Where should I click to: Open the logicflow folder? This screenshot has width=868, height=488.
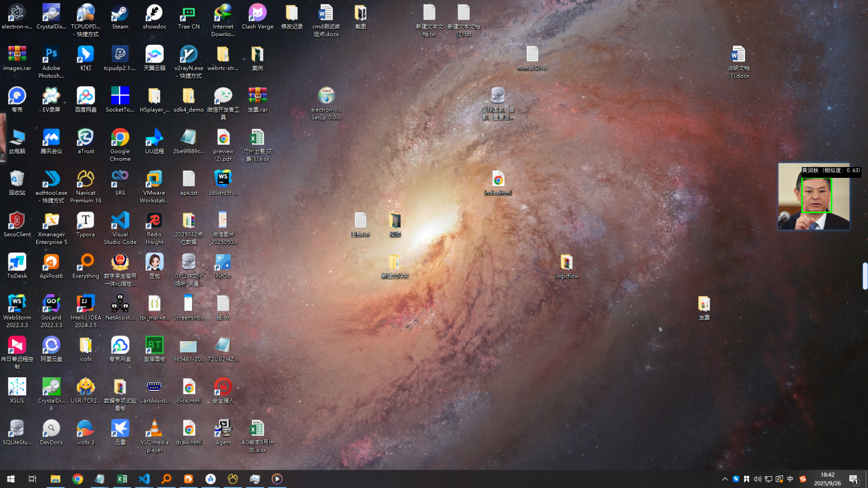tap(567, 266)
